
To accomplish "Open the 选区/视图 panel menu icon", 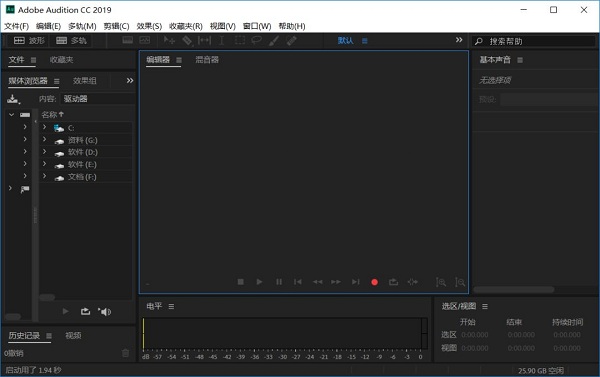I will point(485,307).
